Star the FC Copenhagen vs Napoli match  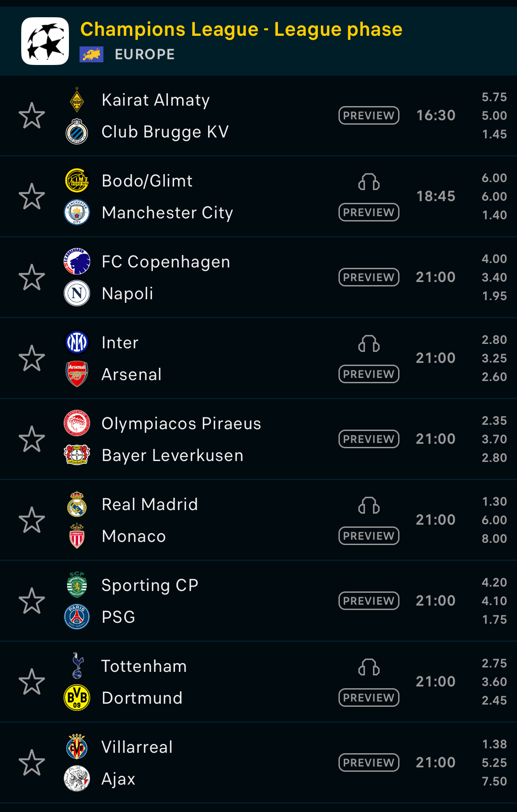32,278
